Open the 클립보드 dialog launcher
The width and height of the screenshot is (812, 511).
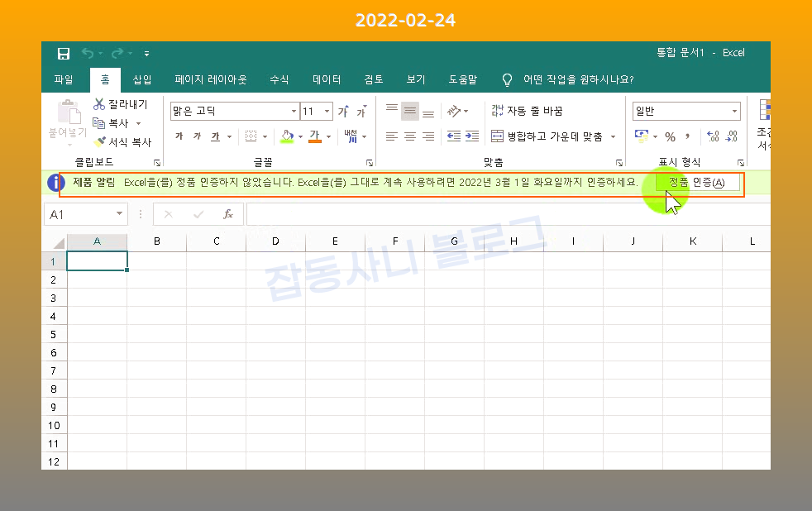coord(157,163)
